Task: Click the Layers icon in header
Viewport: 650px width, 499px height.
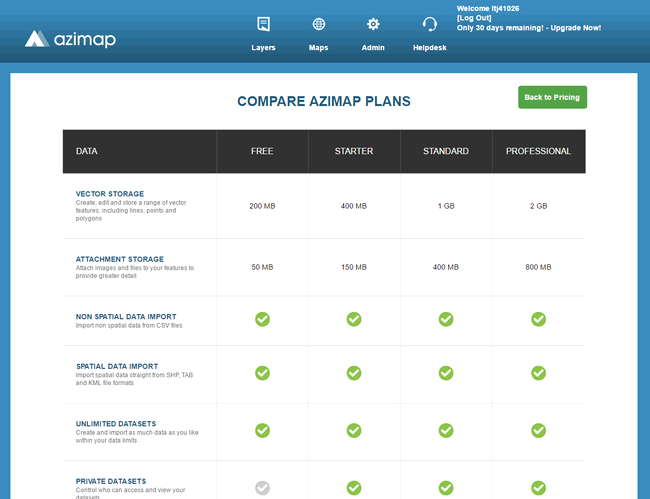Action: click(263, 24)
